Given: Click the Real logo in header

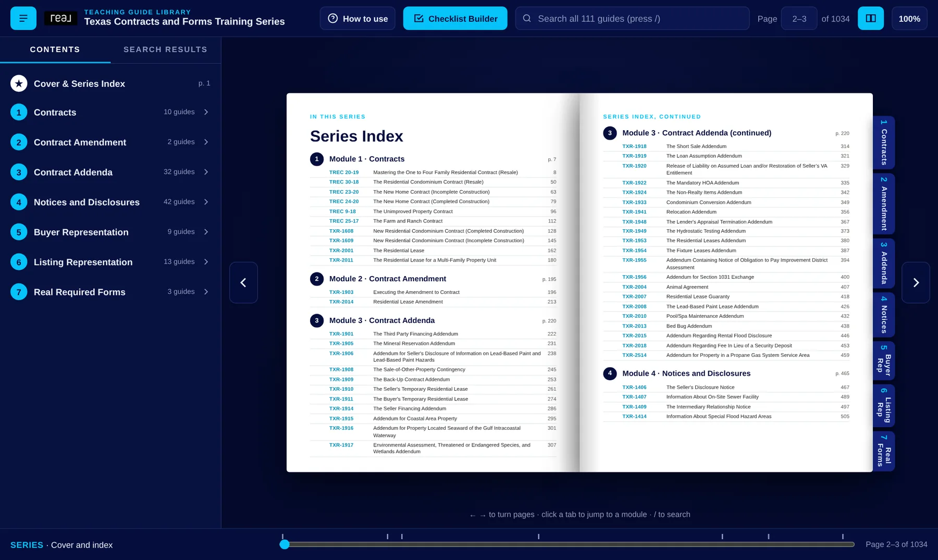Looking at the screenshot, I should click(61, 18).
